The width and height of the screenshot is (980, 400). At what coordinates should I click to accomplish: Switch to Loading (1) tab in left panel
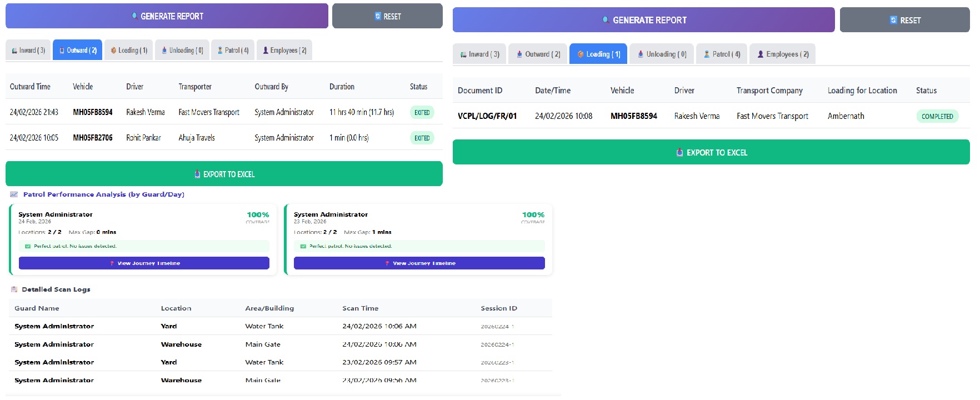129,50
